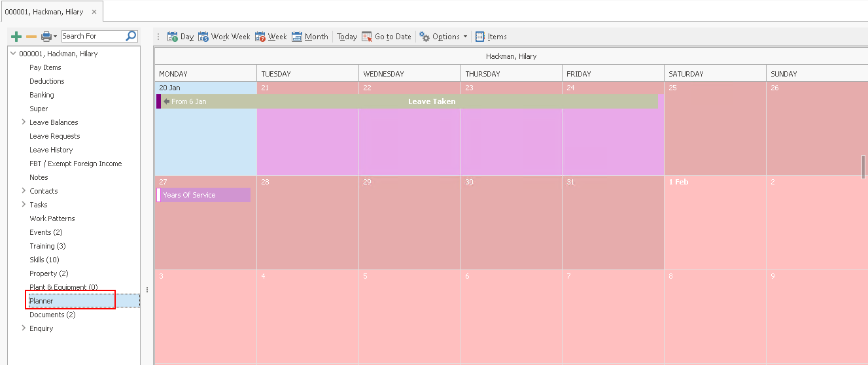
Task: Select the Years Of Service event
Action: (204, 195)
